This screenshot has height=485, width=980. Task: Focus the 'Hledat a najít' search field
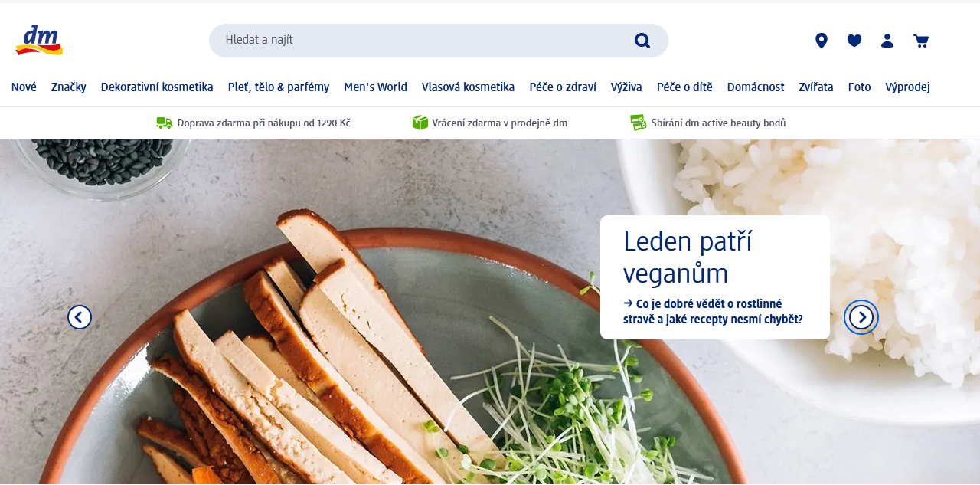[x=439, y=41]
